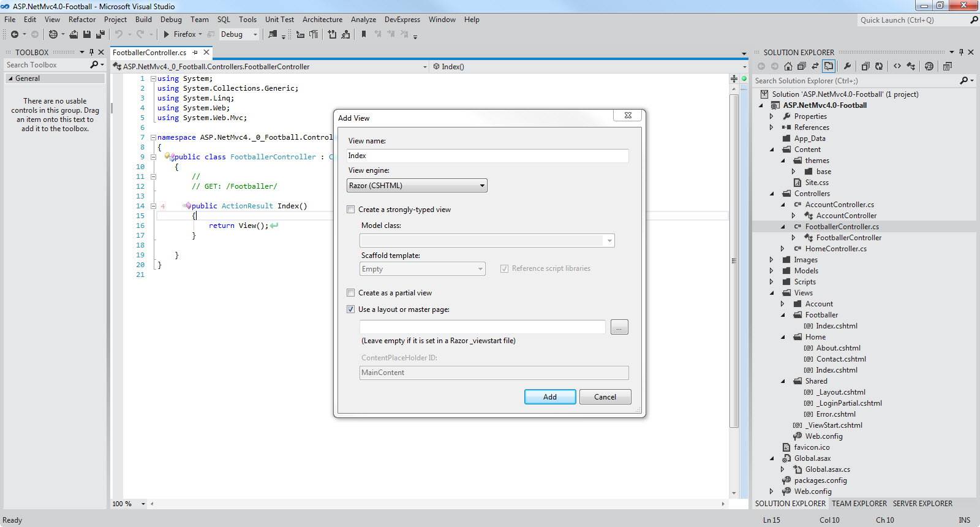The image size is (980, 527).
Task: Click the Save floppy disk icon
Action: (x=87, y=34)
